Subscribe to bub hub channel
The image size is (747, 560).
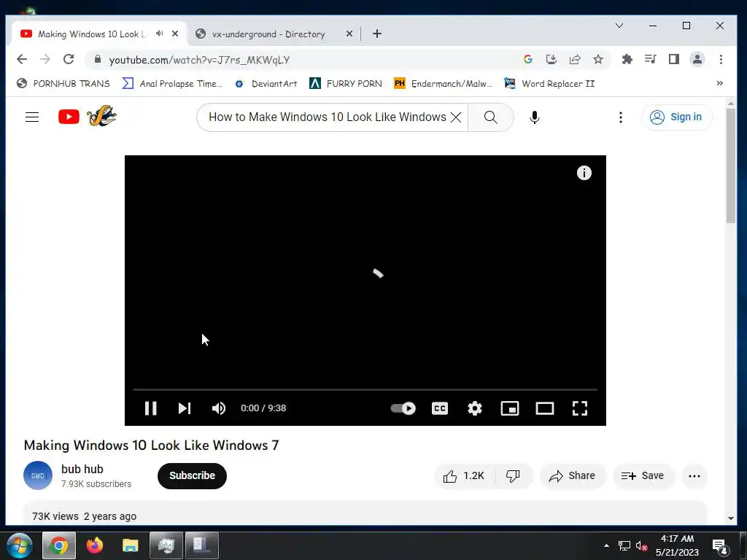[192, 475]
